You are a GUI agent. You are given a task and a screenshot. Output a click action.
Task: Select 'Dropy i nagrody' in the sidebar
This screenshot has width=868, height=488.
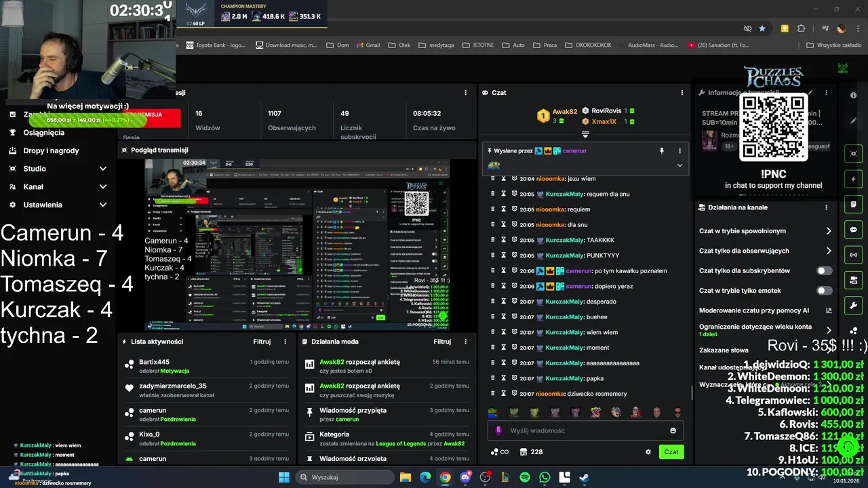tap(51, 150)
